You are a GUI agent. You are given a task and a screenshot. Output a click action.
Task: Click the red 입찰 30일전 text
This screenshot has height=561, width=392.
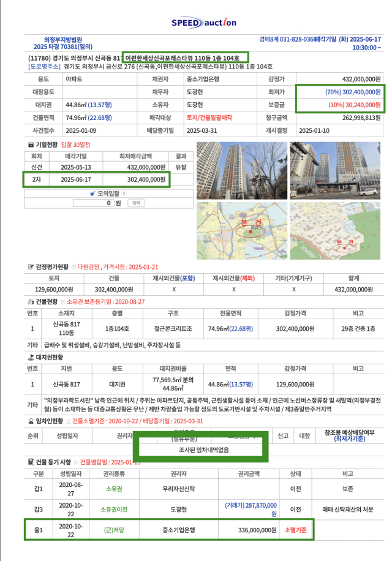[x=75, y=145]
